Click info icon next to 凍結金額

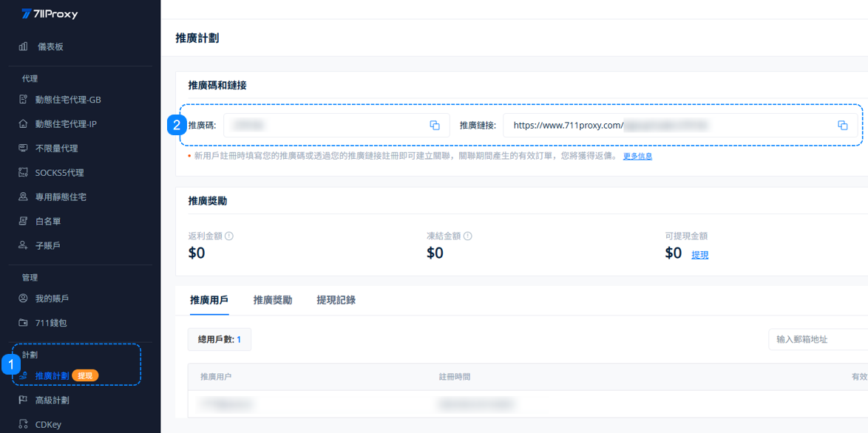pos(467,236)
